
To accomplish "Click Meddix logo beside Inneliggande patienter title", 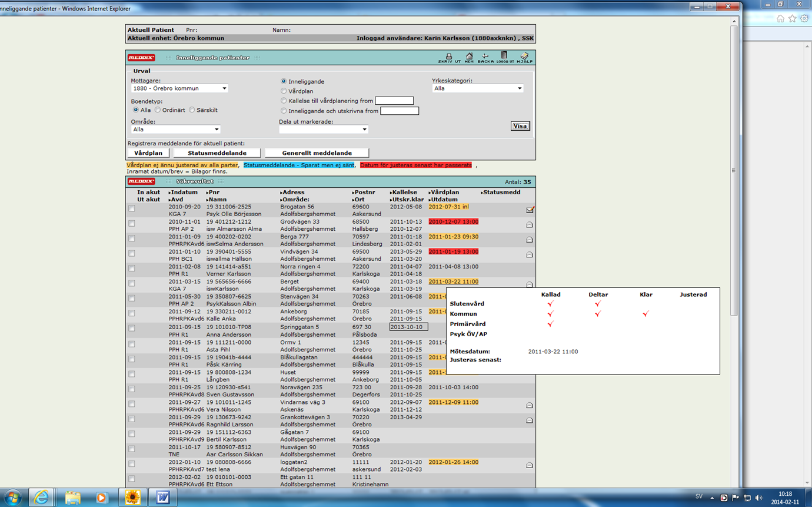I will point(141,58).
